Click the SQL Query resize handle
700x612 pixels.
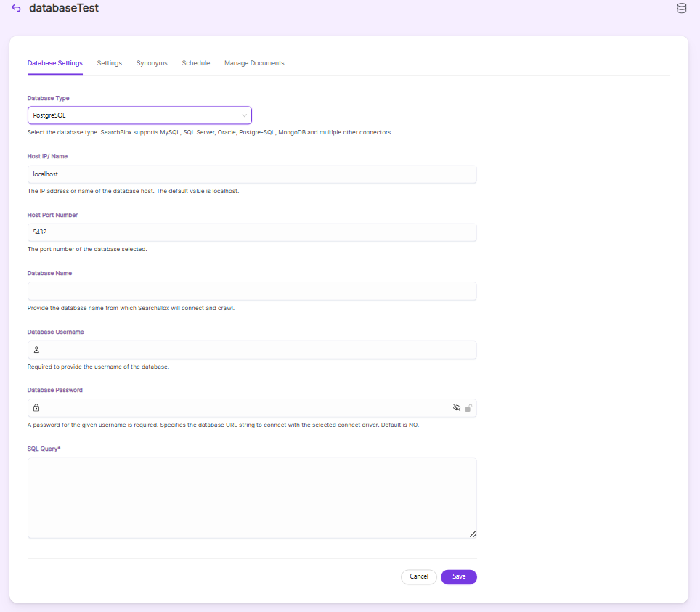pyautogui.click(x=472, y=534)
